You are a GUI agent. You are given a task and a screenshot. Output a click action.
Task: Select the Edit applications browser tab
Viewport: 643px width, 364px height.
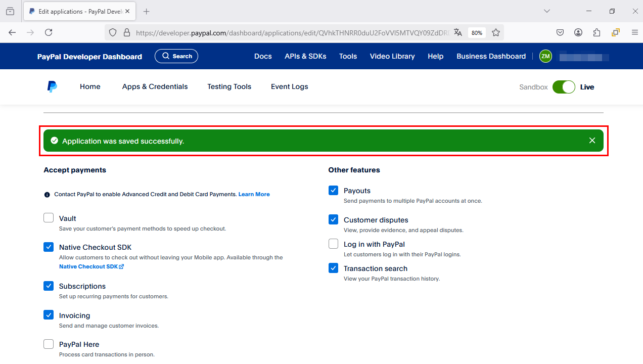[x=80, y=11]
